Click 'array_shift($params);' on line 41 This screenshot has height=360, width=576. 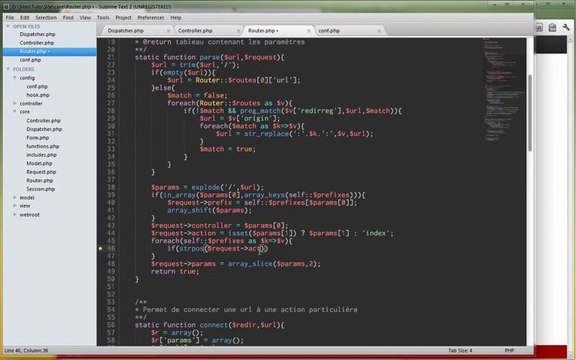coord(210,210)
